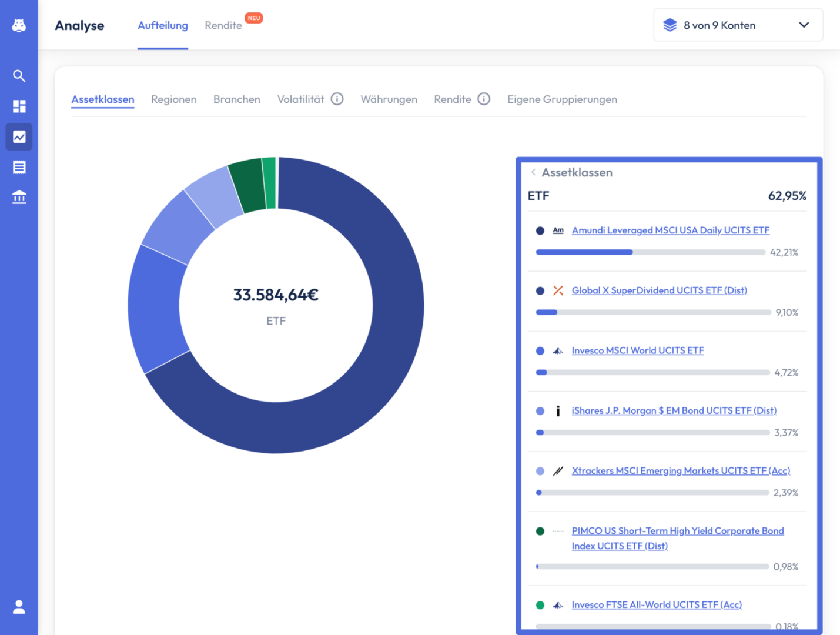This screenshot has height=635, width=840.
Task: Go back using the chevron beside Assetklassen
Action: coord(533,172)
